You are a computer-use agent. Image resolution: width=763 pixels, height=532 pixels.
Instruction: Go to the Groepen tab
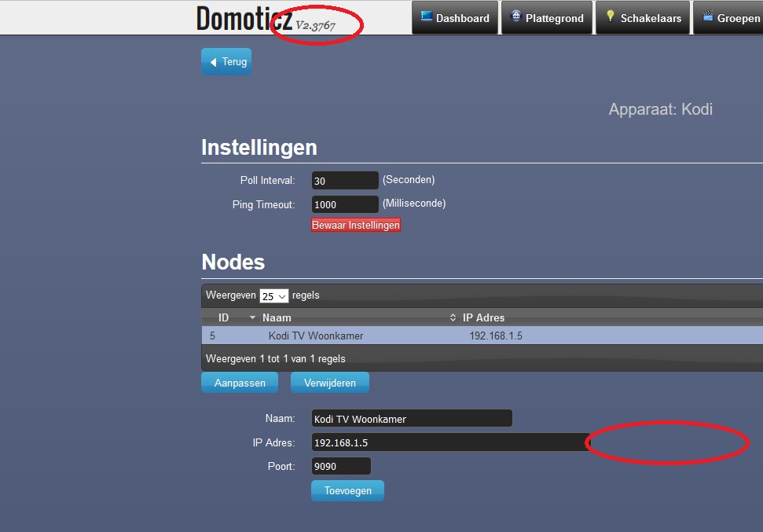(x=728, y=17)
